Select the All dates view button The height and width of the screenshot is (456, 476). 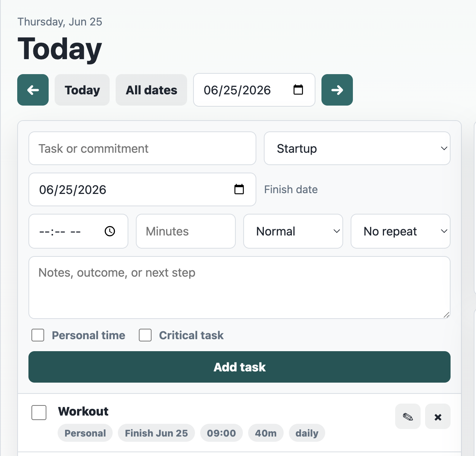click(x=151, y=90)
